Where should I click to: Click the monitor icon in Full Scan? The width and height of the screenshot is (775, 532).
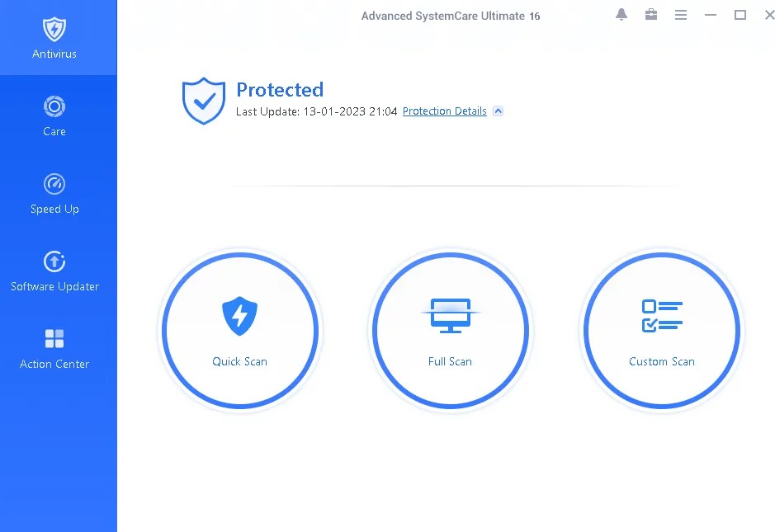[451, 316]
